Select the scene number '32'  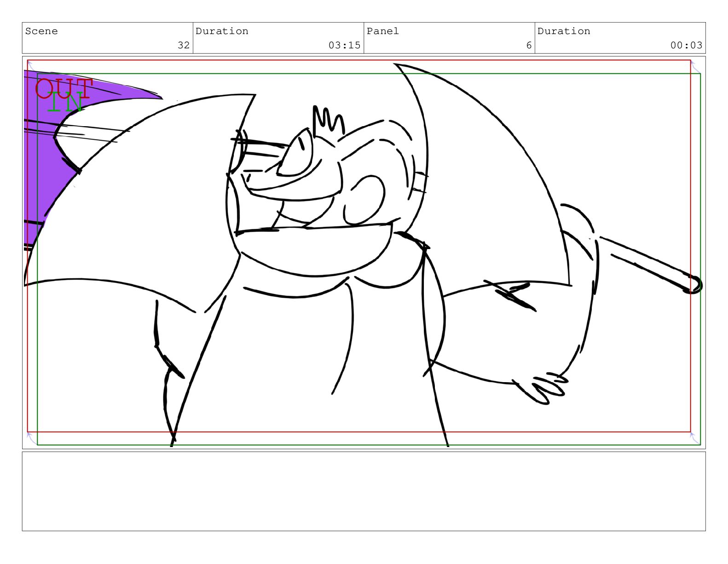coord(184,45)
